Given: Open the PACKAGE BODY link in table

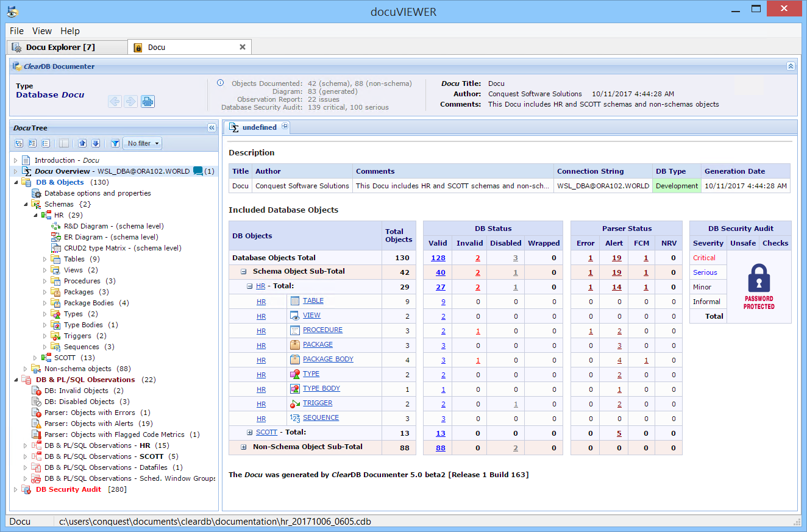Looking at the screenshot, I should (328, 359).
